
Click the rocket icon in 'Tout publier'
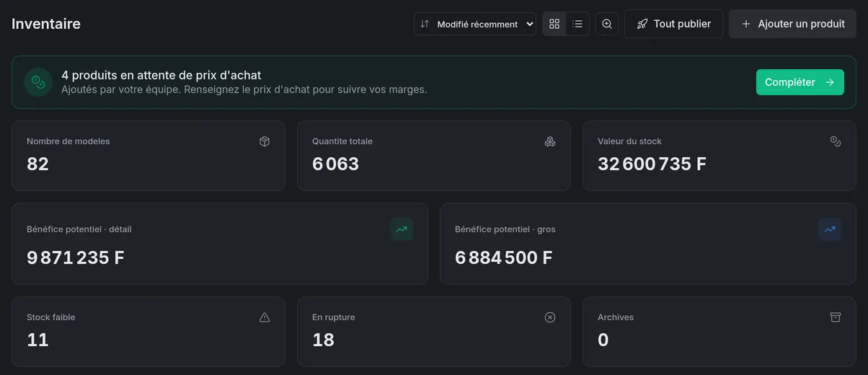click(x=642, y=24)
